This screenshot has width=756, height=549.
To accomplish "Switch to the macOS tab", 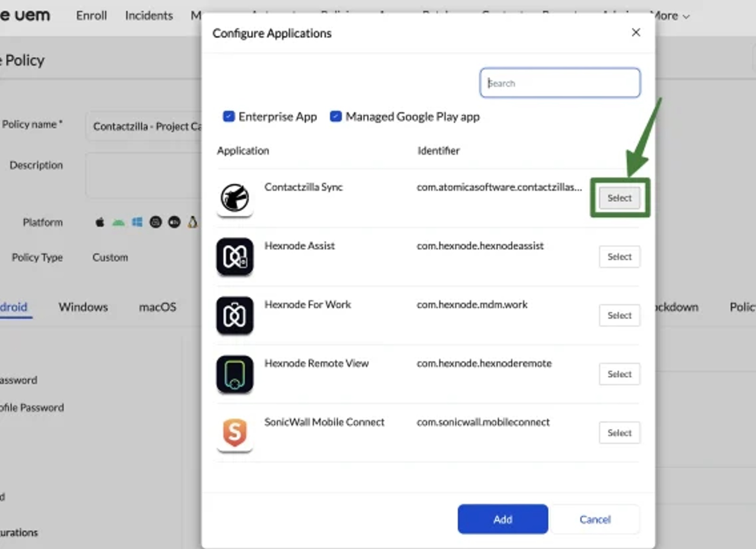I will 157,307.
